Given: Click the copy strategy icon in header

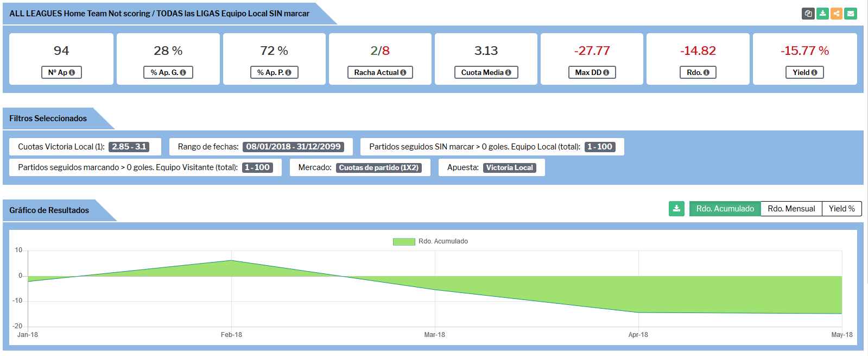Looking at the screenshot, I should tap(808, 14).
